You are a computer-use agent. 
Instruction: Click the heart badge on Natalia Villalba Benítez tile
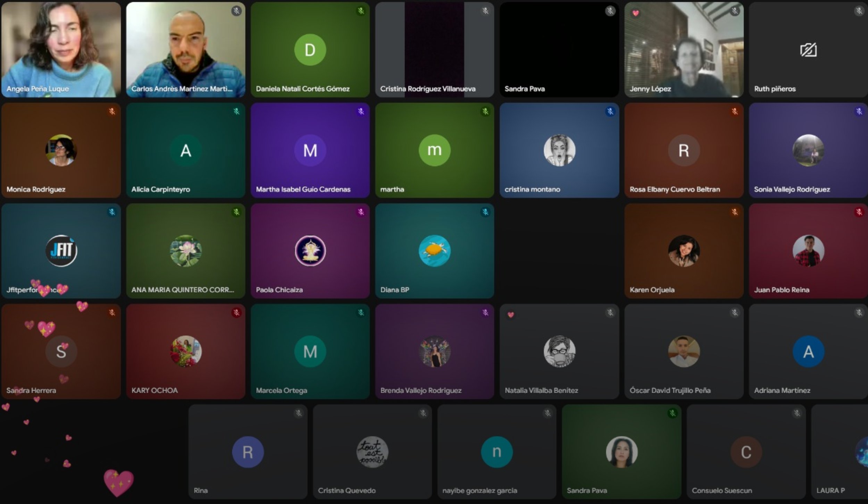click(510, 315)
